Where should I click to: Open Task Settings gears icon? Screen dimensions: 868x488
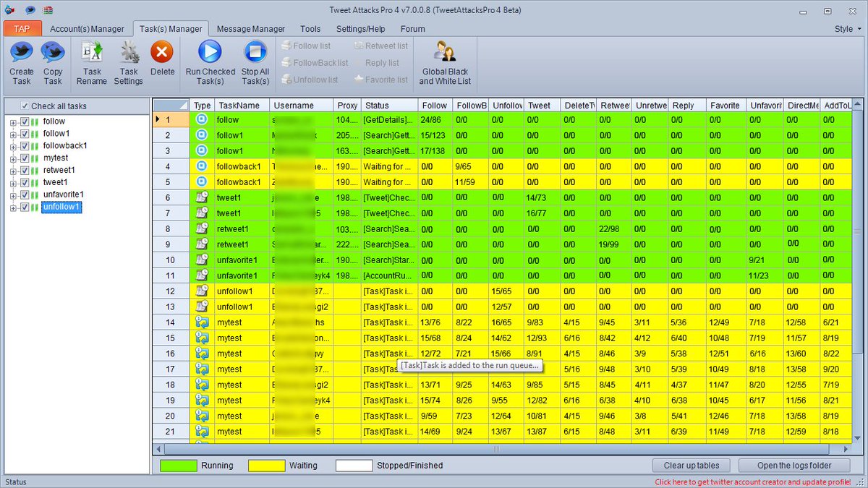129,52
